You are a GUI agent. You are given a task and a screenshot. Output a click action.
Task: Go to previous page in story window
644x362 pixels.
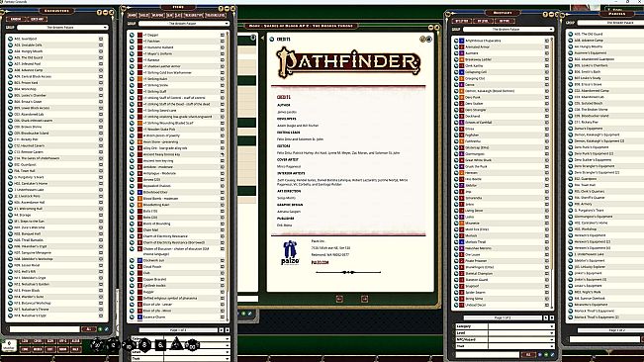pos(339,299)
